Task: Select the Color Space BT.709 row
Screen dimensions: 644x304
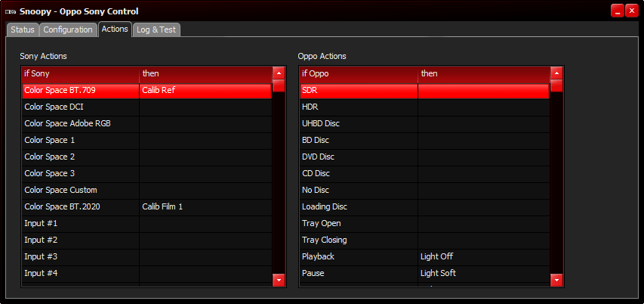Action: pos(146,91)
